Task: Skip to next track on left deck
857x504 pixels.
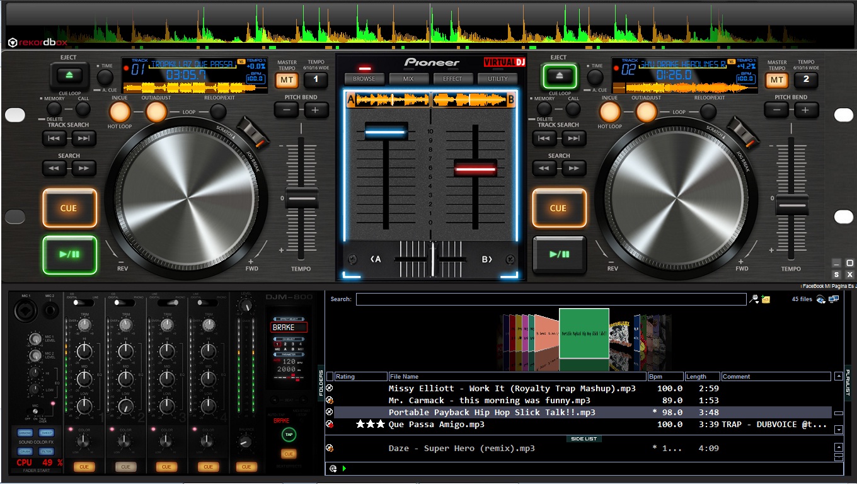Action: (x=84, y=139)
